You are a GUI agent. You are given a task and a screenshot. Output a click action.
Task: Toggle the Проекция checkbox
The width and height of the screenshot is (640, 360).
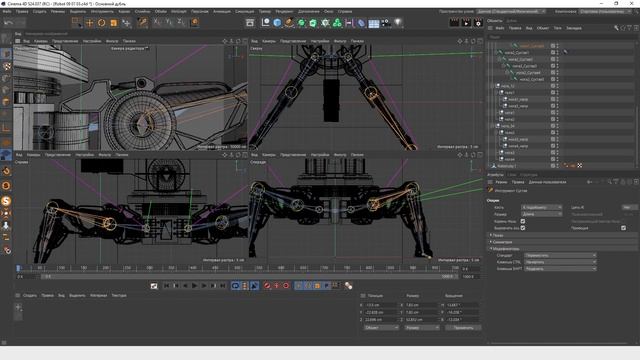(623, 228)
